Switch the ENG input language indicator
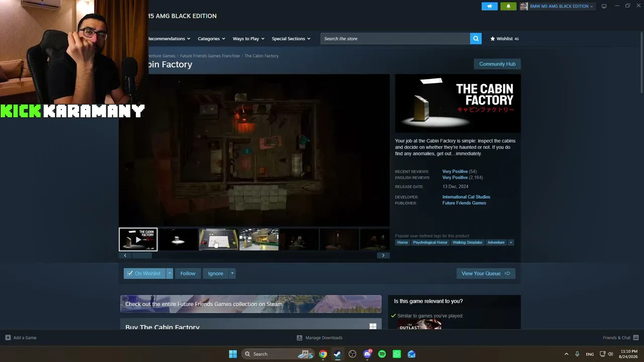This screenshot has height=362, width=644. (x=590, y=354)
